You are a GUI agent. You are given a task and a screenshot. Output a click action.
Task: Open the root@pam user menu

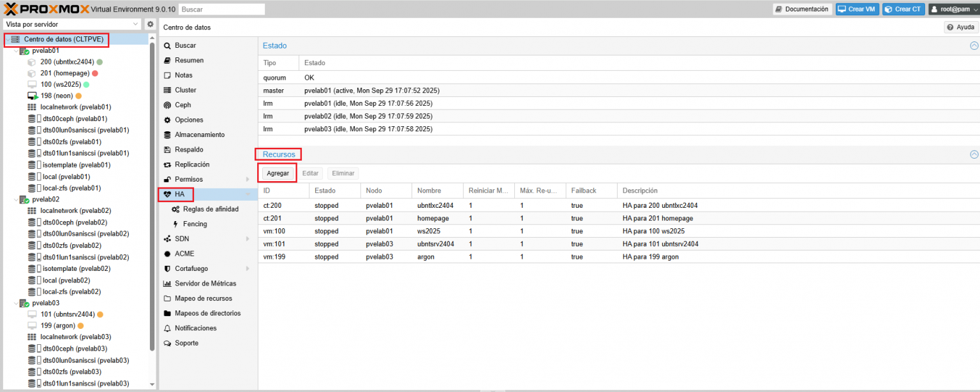point(953,9)
